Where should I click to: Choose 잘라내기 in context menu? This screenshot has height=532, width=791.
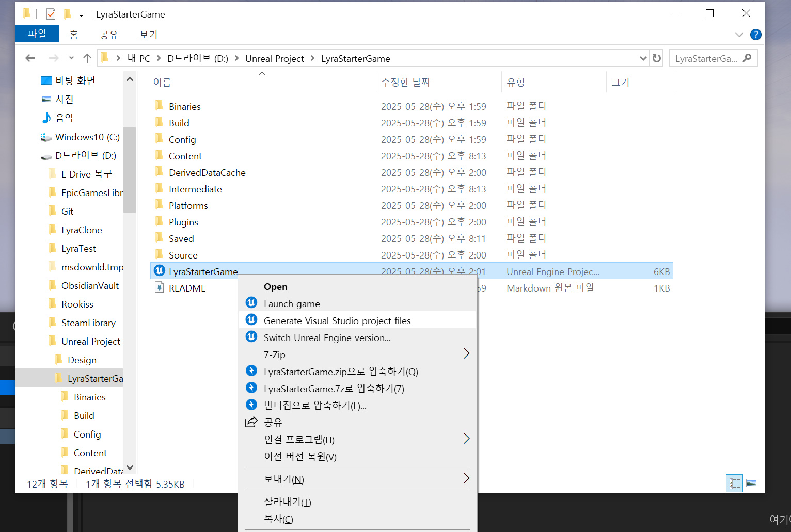(x=357, y=502)
